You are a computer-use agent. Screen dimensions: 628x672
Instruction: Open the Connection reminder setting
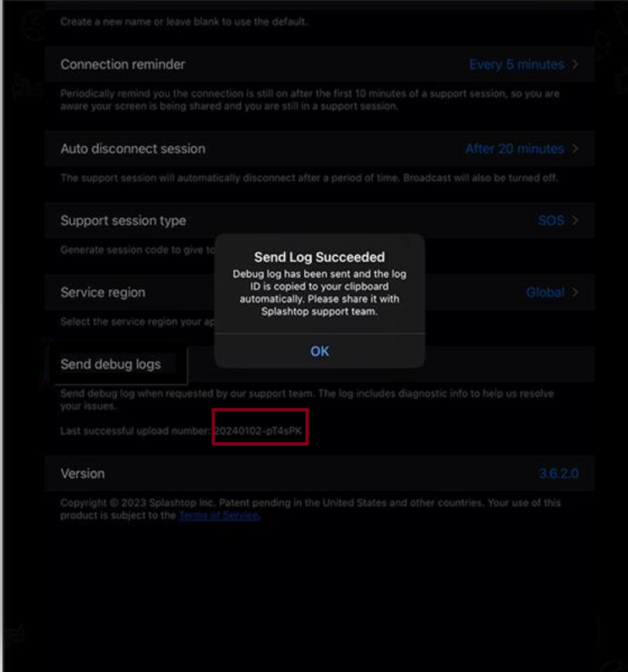319,64
